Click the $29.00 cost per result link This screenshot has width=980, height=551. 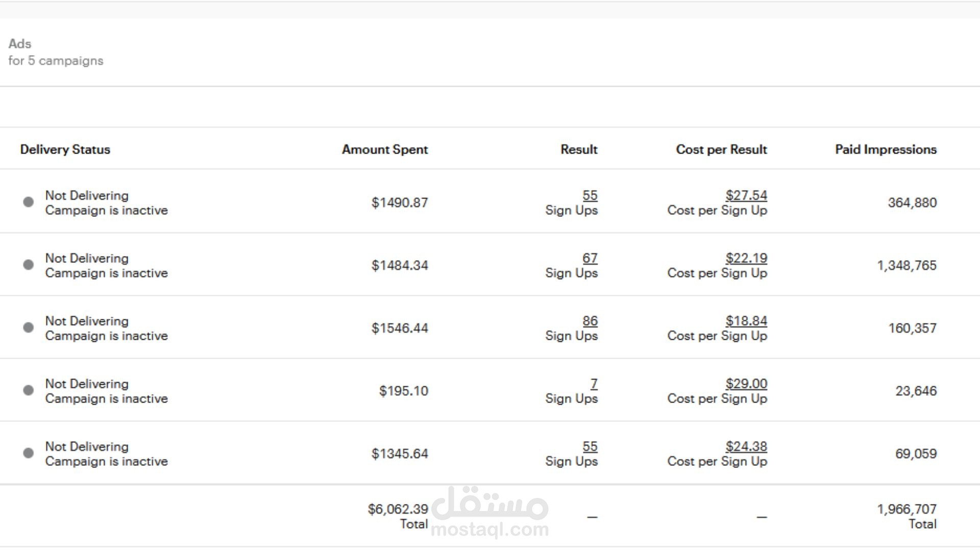tap(746, 384)
